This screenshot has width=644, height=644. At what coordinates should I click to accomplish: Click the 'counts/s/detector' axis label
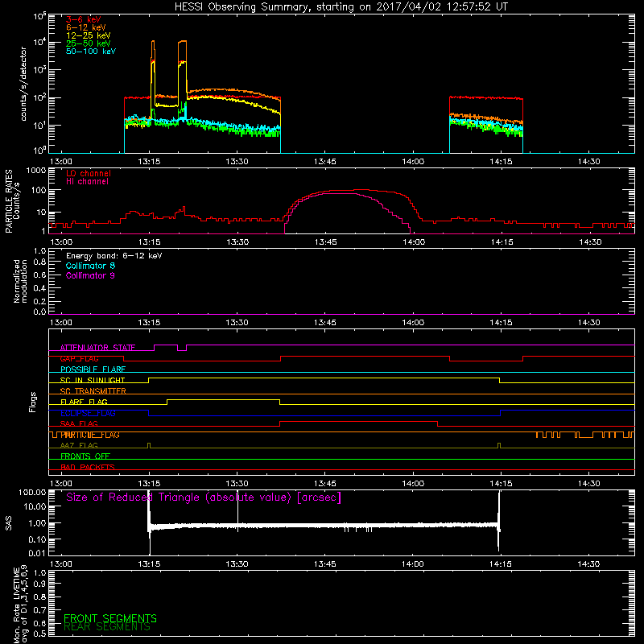click(23, 84)
